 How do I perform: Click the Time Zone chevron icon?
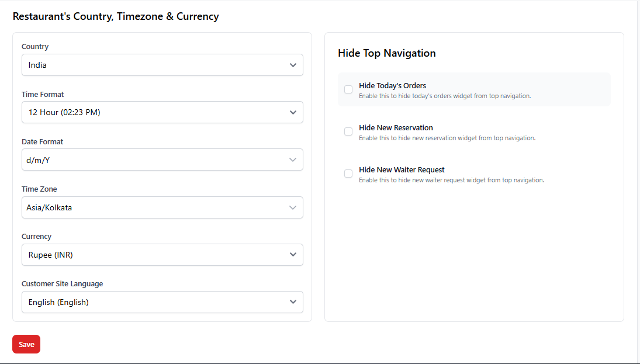pos(293,207)
